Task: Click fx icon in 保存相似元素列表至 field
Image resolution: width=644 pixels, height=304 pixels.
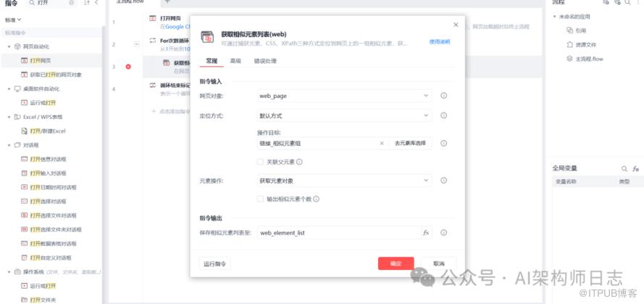Action: click(x=427, y=232)
